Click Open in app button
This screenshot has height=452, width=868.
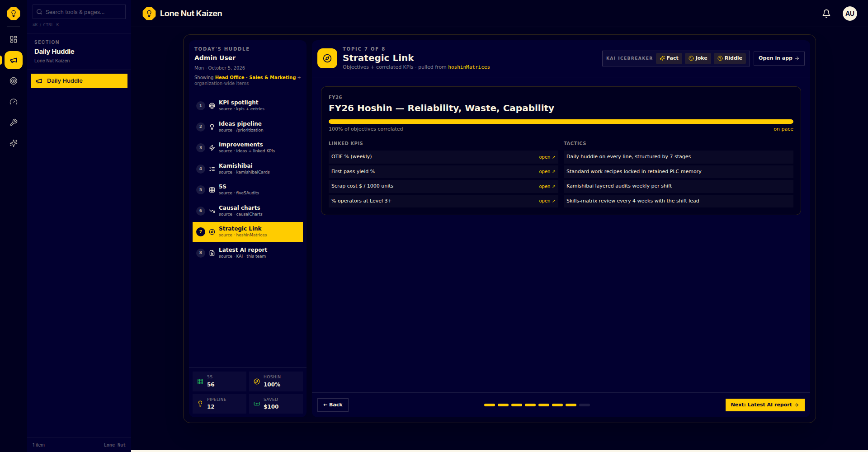click(x=779, y=58)
